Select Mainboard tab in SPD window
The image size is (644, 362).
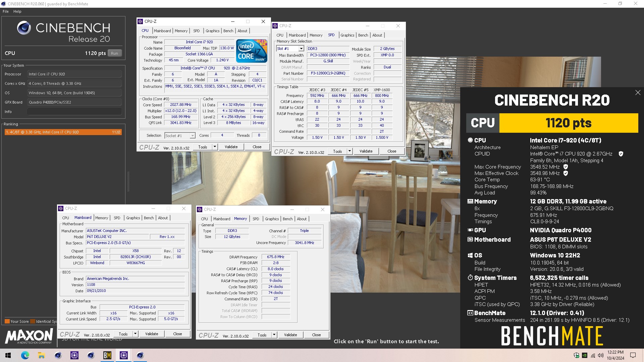[x=297, y=35]
